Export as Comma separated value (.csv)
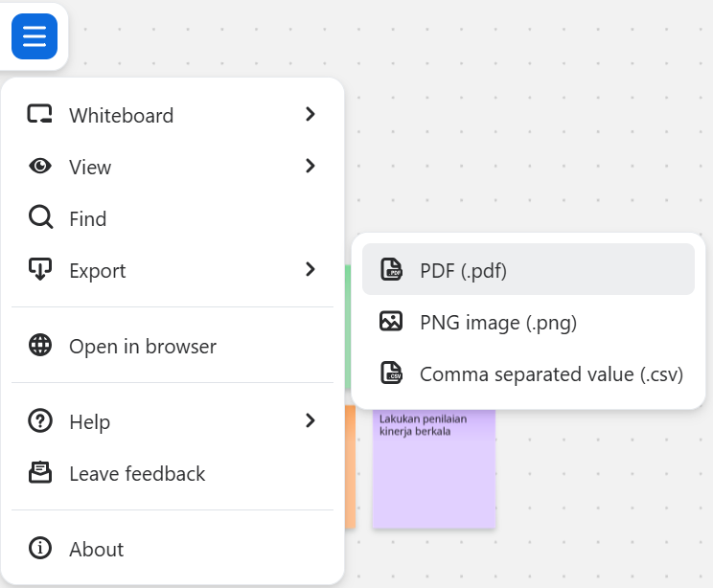This screenshot has height=588, width=713. coord(551,373)
